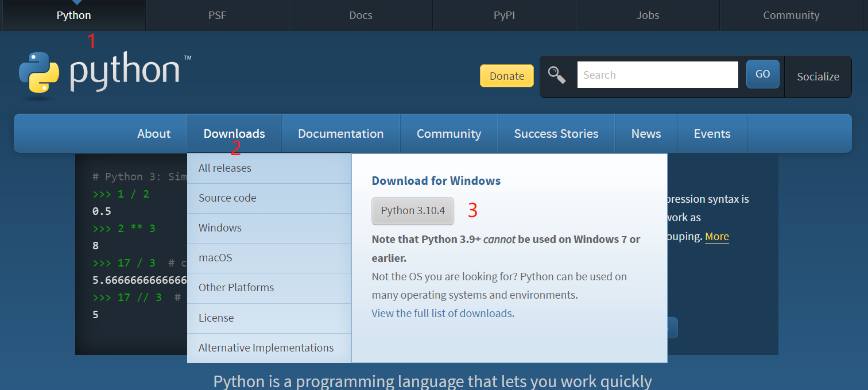The height and width of the screenshot is (390, 868).
Task: Select Windows in the Downloads menu
Action: tap(220, 228)
